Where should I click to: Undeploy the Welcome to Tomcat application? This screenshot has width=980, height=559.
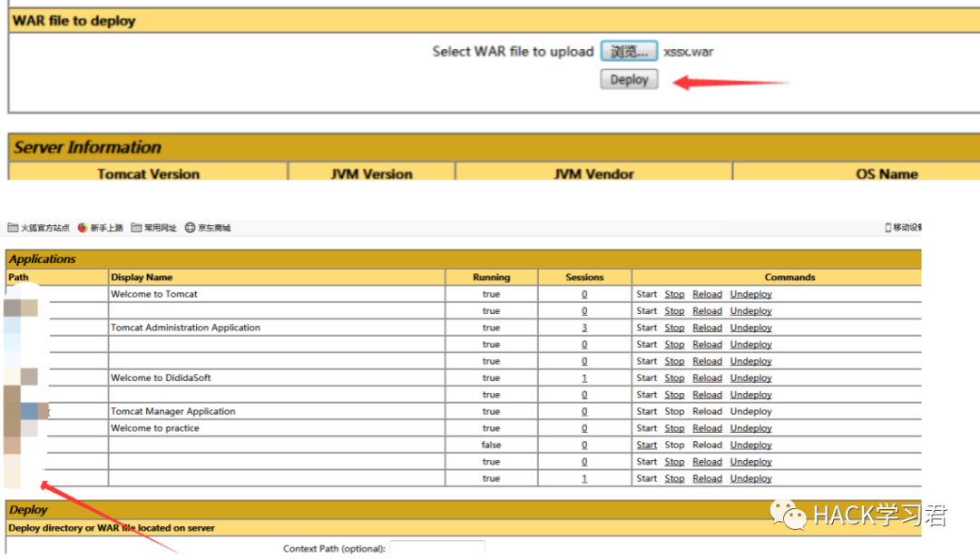(x=750, y=294)
